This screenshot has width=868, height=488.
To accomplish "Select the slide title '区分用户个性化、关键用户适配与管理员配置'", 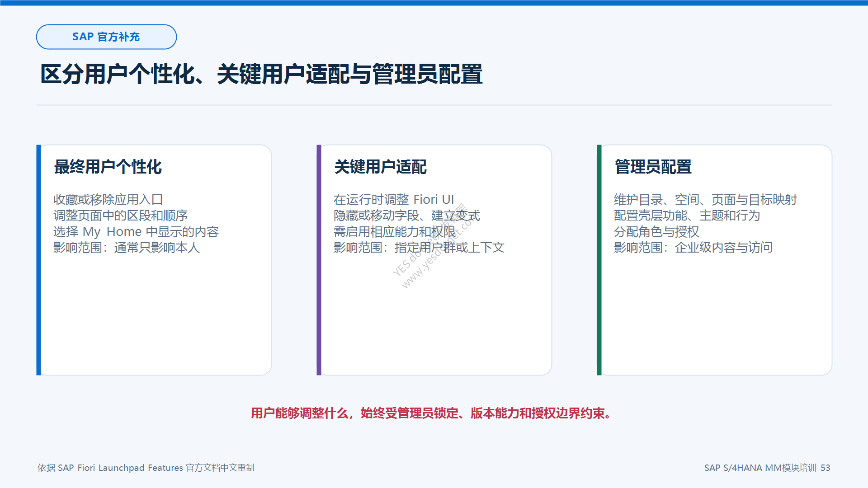I will [x=261, y=74].
